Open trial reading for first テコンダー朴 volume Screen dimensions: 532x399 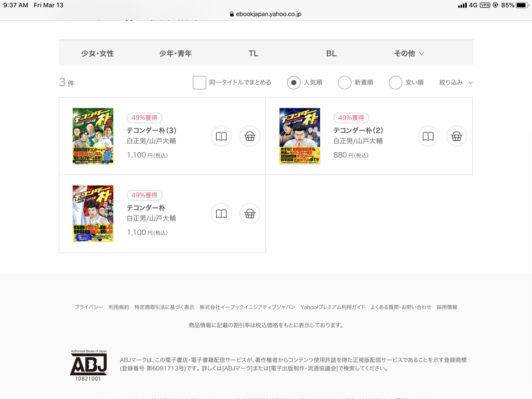221,214
